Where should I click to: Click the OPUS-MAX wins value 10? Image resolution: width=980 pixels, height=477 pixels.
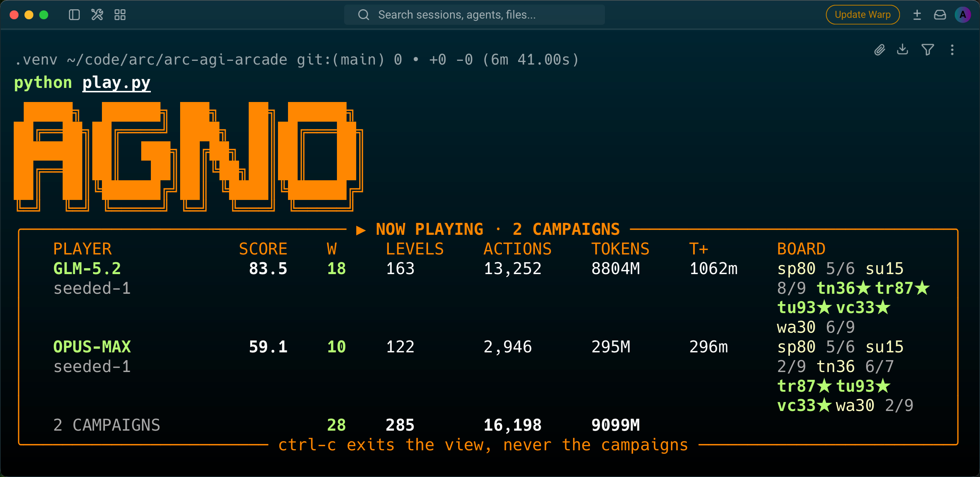pyautogui.click(x=336, y=347)
